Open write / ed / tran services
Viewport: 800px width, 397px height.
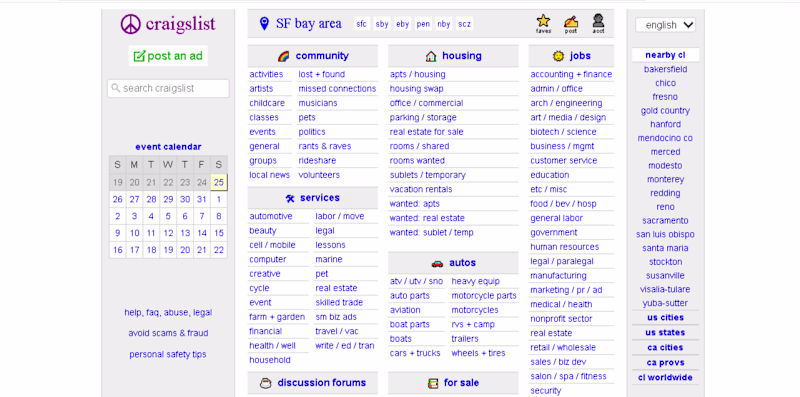[344, 345]
